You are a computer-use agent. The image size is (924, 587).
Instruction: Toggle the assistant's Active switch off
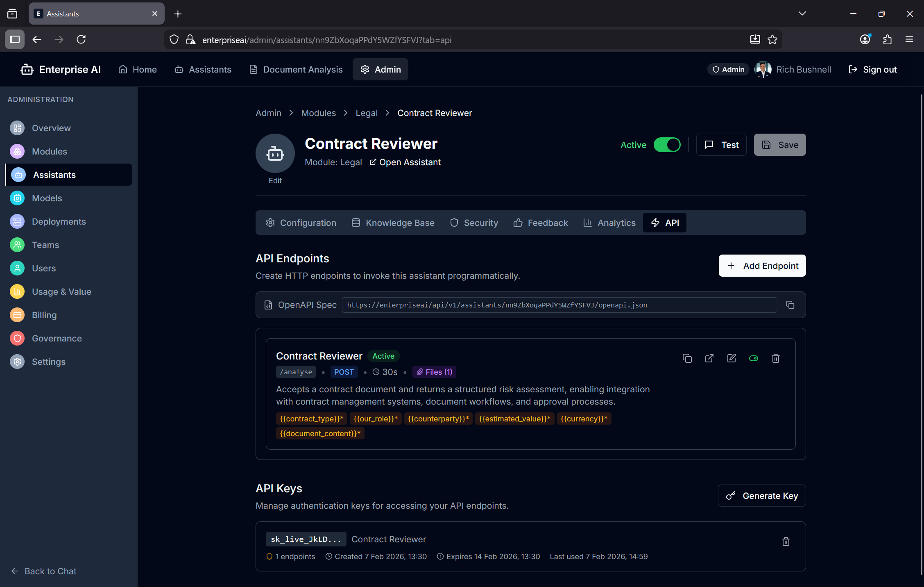[667, 145]
